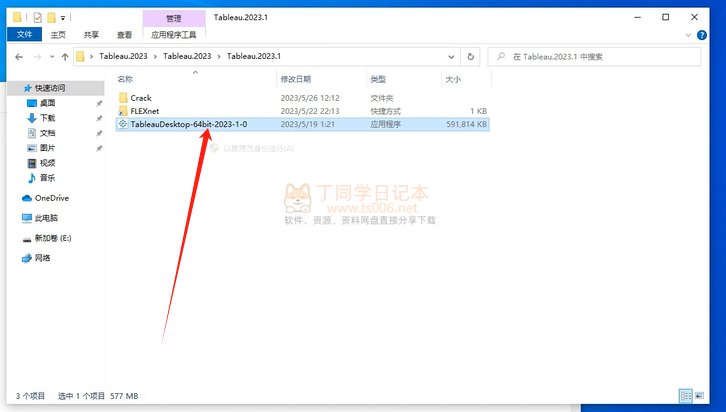This screenshot has width=726, height=412.
Task: Click the Tableau.2023.1 breadcrumb segment
Action: tap(254, 56)
